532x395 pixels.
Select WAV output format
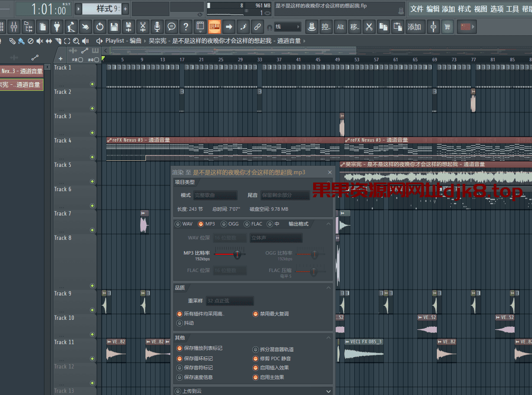(x=178, y=224)
